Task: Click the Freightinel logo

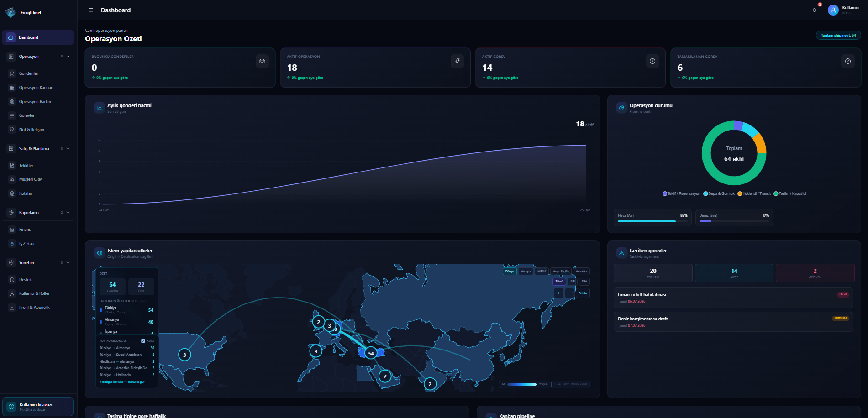Action: (11, 12)
